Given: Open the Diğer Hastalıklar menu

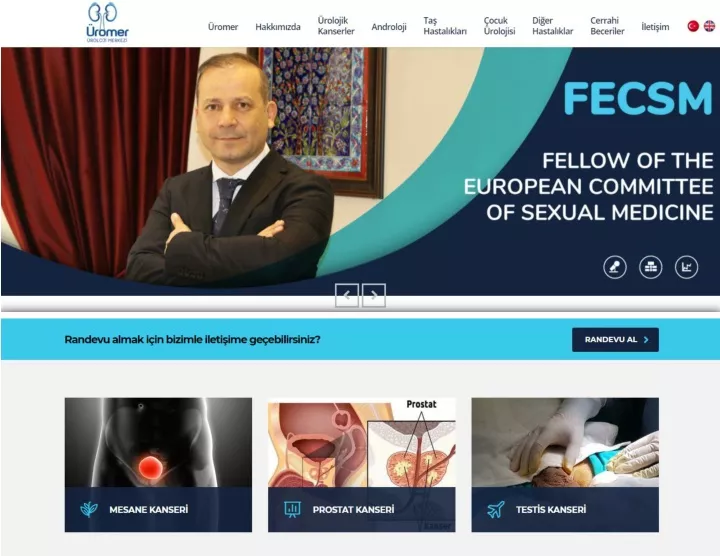Looking at the screenshot, I should pos(552,26).
